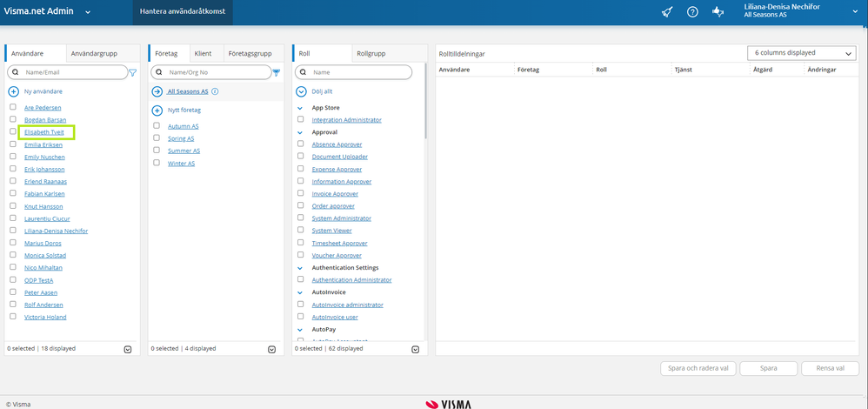Click the role Name search field
This screenshot has width=868, height=409.
click(354, 72)
